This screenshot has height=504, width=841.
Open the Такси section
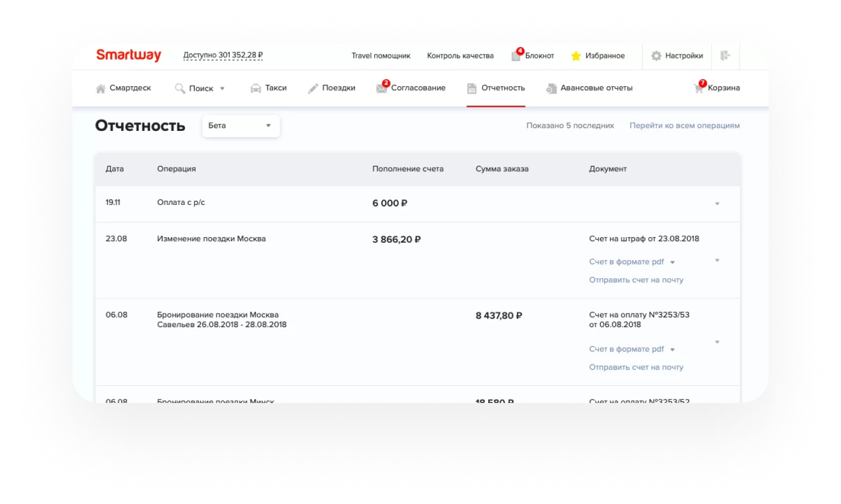269,88
